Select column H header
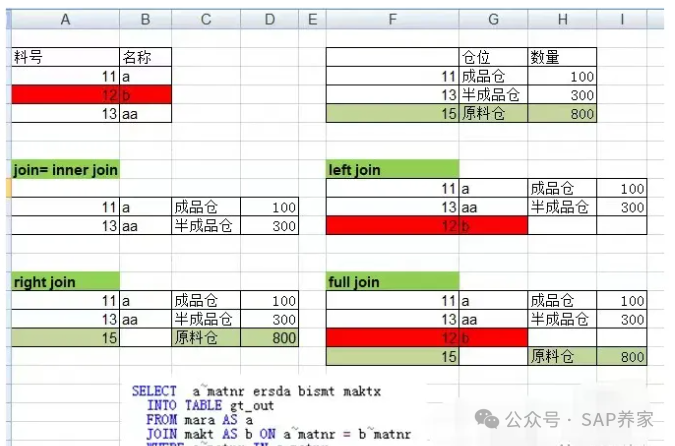675x446 pixels. [x=562, y=19]
